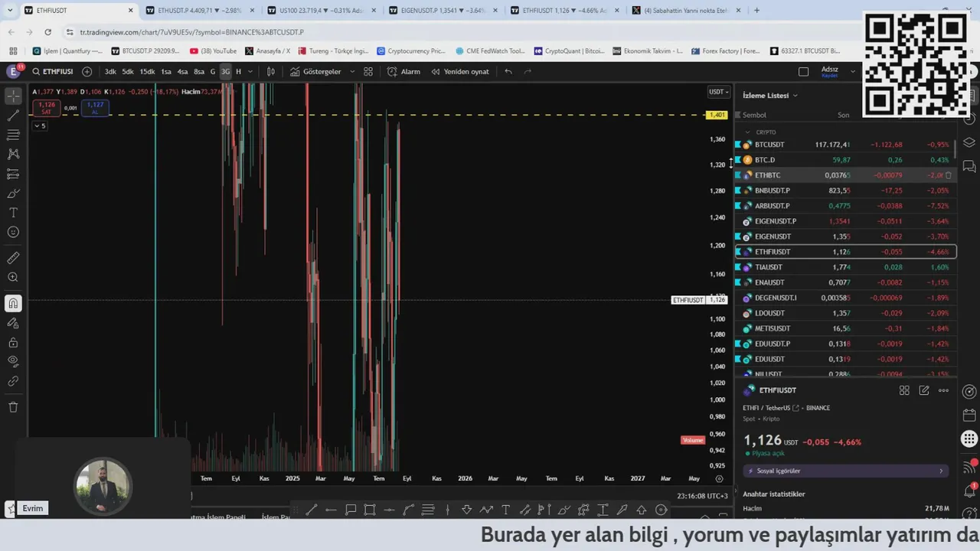Select the text tool in left toolbar

click(13, 213)
